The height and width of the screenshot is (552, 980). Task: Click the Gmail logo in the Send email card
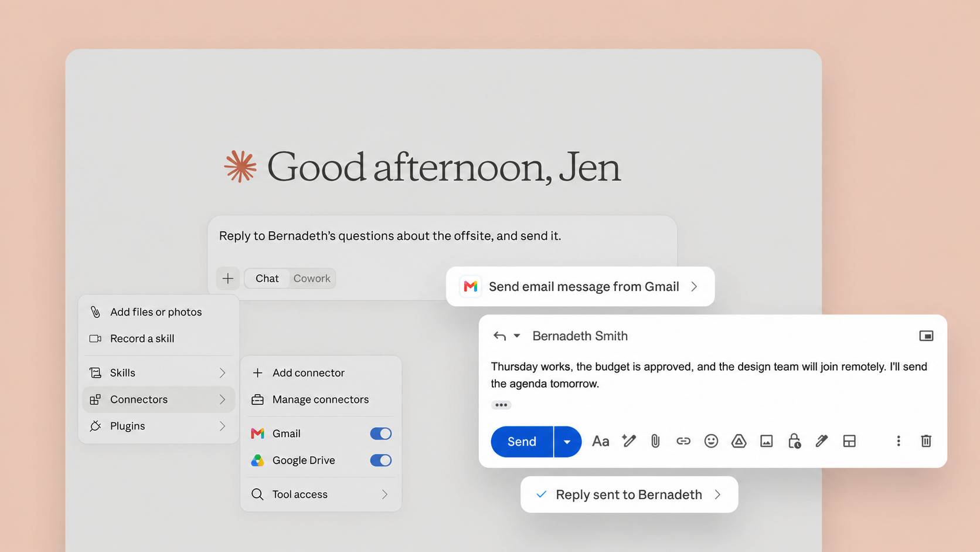(x=471, y=286)
